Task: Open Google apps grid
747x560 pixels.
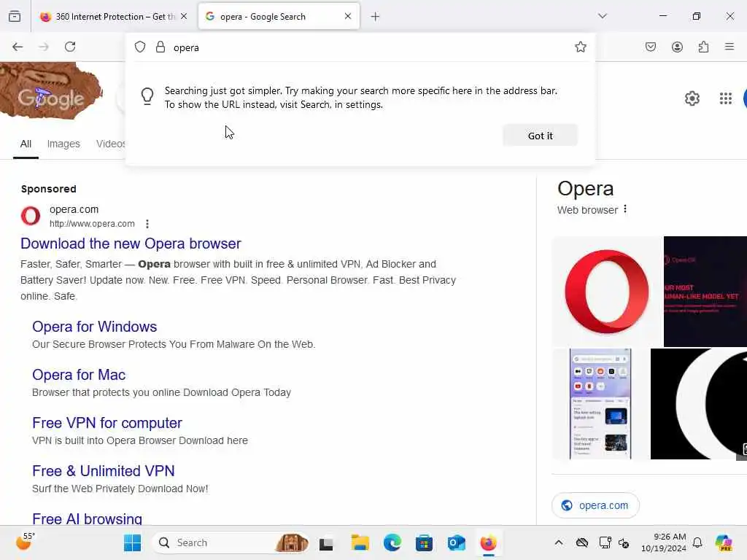Action: click(x=726, y=98)
